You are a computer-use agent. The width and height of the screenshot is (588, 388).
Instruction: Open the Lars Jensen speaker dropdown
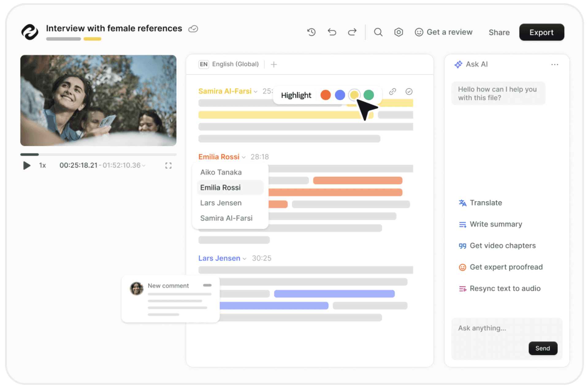tap(244, 258)
